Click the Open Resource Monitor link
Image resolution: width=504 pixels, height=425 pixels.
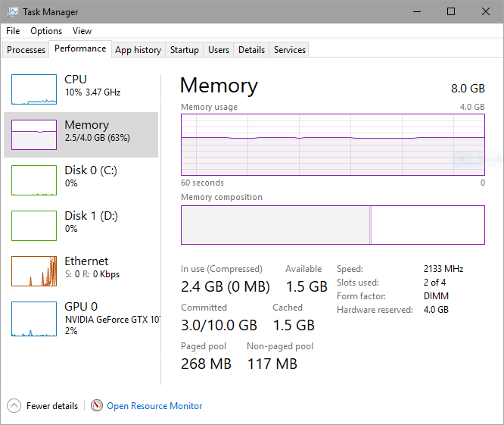point(154,406)
